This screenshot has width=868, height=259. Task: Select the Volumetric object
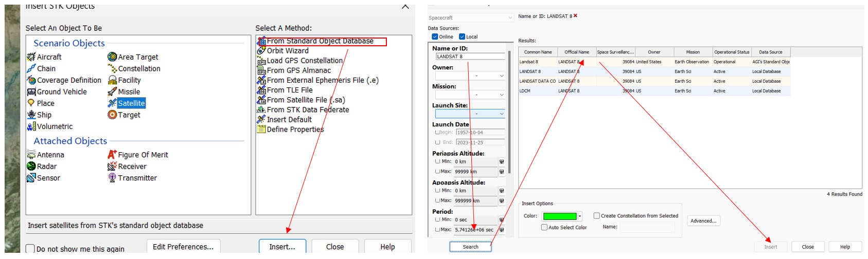[x=50, y=126]
